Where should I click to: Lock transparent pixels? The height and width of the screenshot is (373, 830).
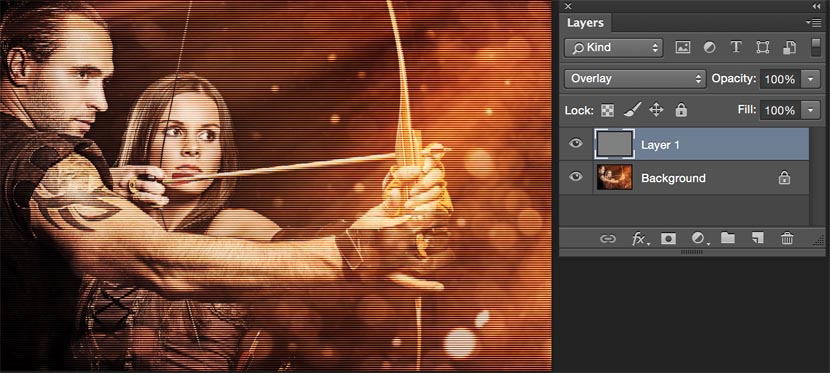point(608,111)
